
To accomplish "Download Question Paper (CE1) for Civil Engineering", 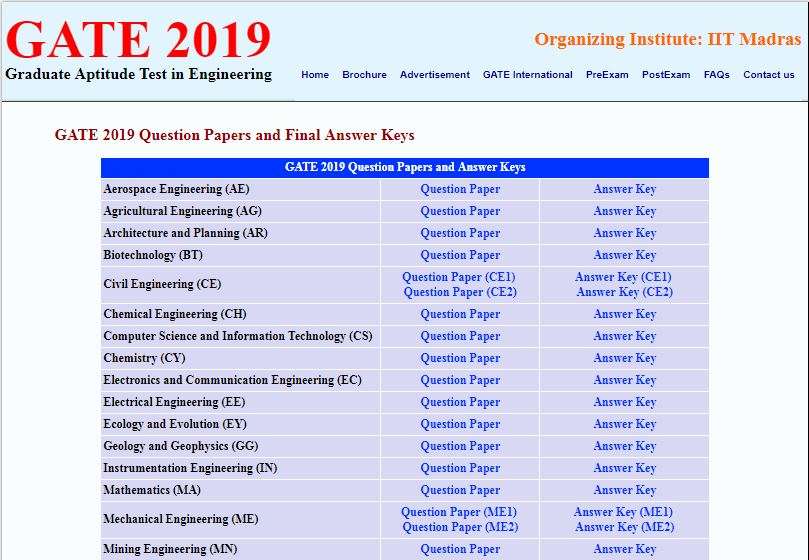I will coord(459,277).
